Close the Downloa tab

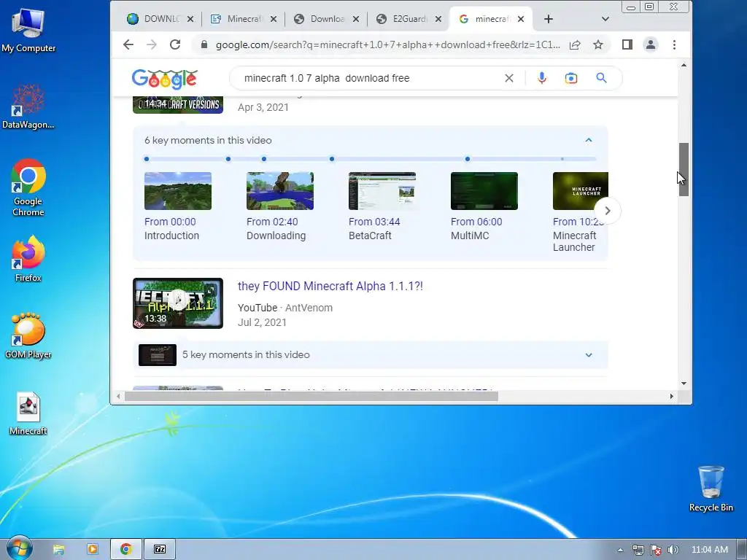pyautogui.click(x=356, y=19)
